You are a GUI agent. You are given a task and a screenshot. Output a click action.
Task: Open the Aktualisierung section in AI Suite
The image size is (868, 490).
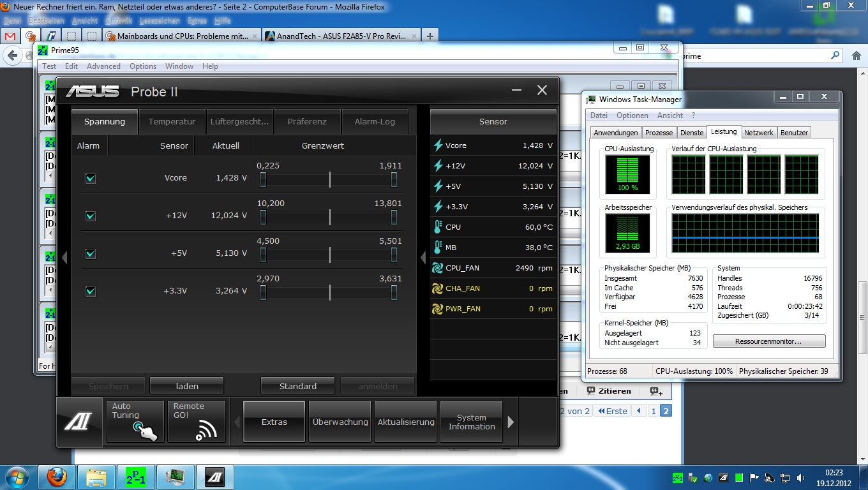coord(406,422)
